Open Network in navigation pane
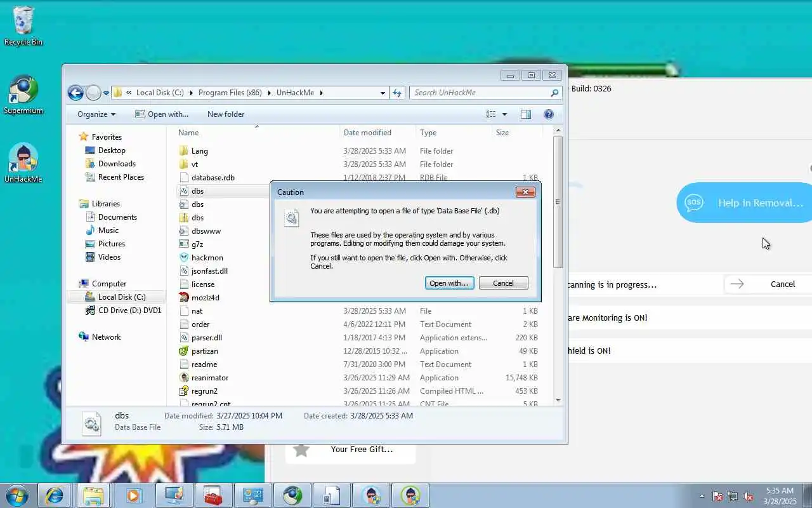Viewport: 812px width, 508px height. click(106, 337)
